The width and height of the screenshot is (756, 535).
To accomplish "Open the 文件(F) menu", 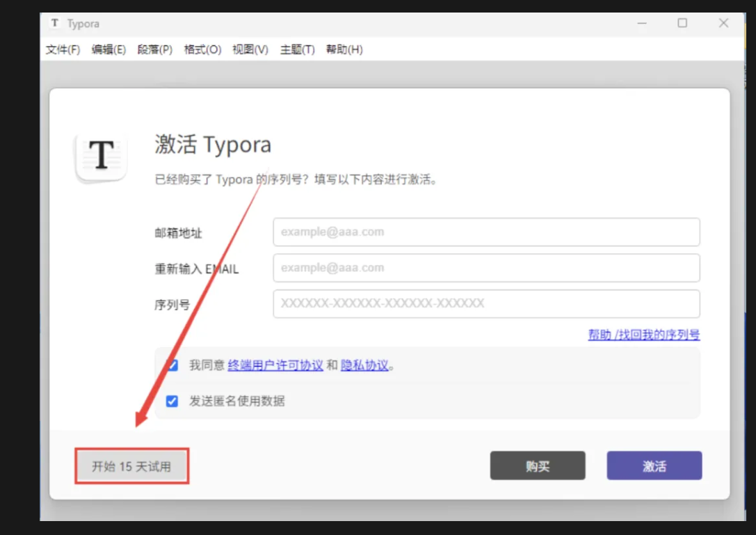I will [x=63, y=49].
